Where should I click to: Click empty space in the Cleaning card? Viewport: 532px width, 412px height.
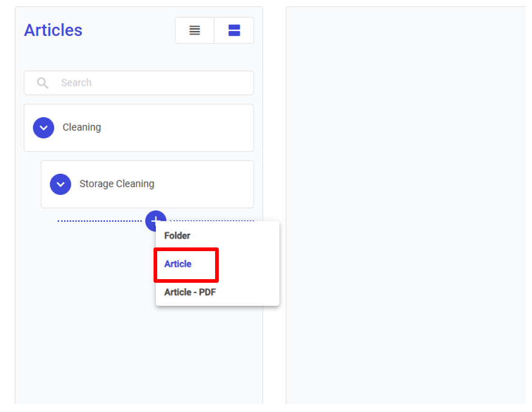[x=183, y=128]
